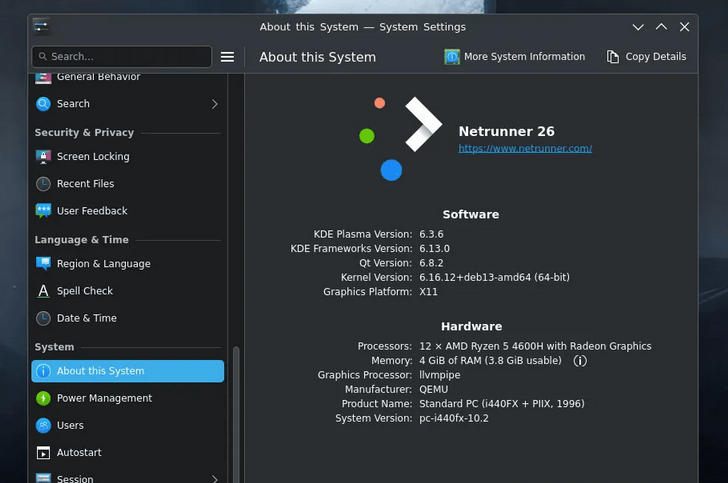Click Qt Version value 6.8.2
The width and height of the screenshot is (728, 483).
pyautogui.click(x=431, y=263)
